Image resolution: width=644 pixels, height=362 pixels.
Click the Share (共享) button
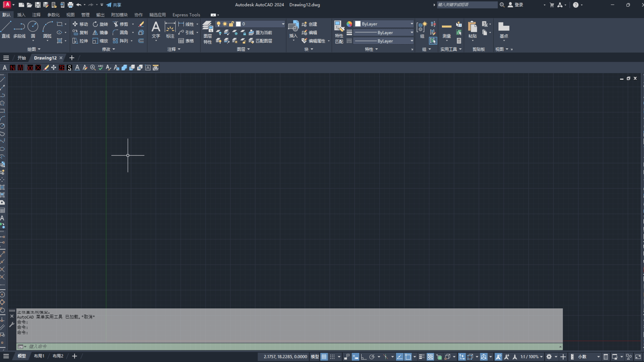coord(114,5)
